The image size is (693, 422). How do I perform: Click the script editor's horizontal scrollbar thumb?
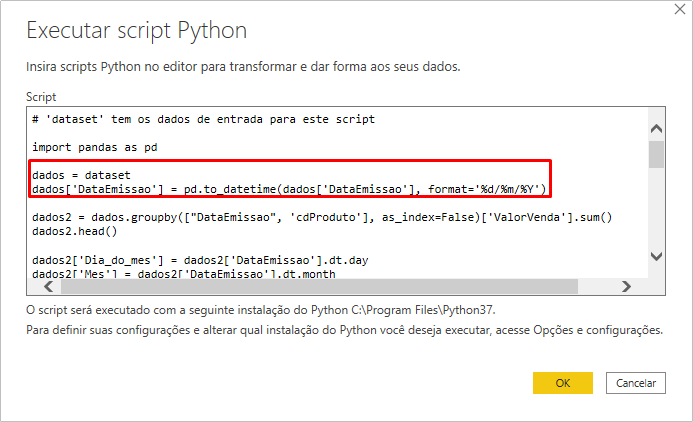300,286
